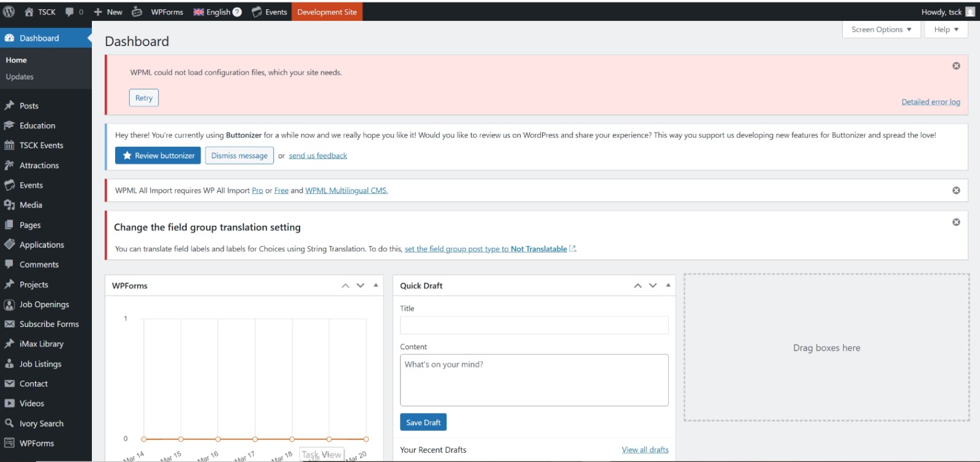Click the Education graduation cap icon

pos(9,125)
